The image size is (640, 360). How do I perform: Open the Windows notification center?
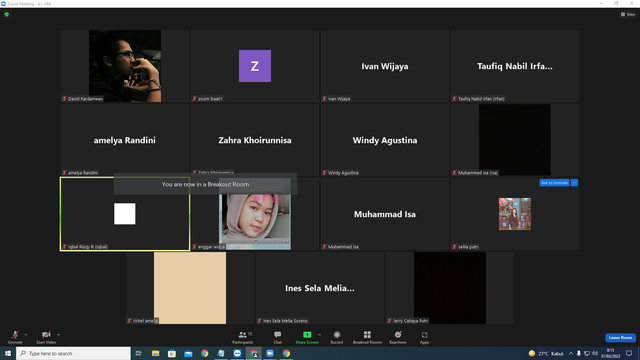pos(629,353)
